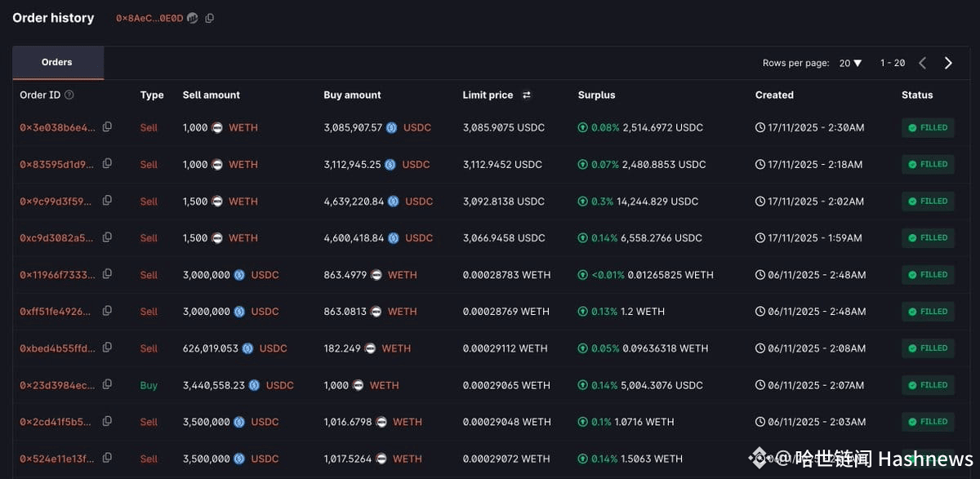Open order 0xbed4b55ffd link
This screenshot has width=980, height=479.
pos(57,348)
